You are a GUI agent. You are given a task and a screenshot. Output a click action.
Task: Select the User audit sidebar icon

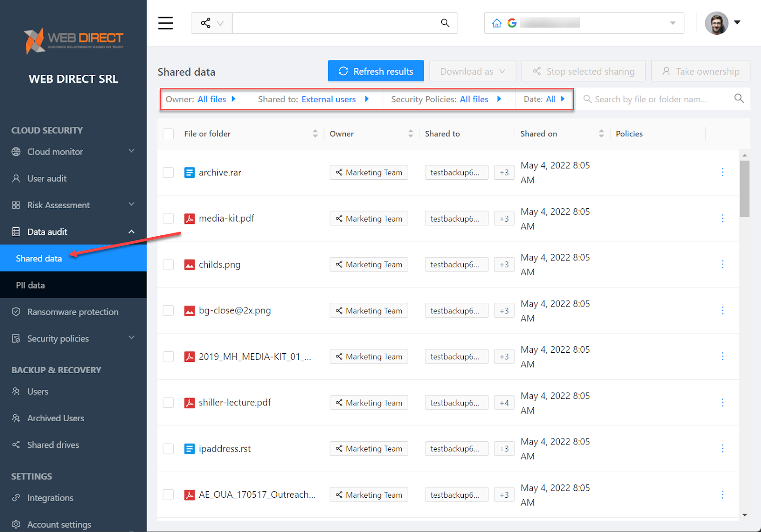point(16,178)
